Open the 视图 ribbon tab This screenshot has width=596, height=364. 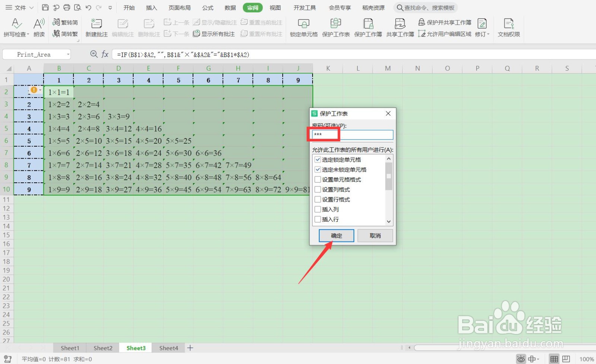275,7
